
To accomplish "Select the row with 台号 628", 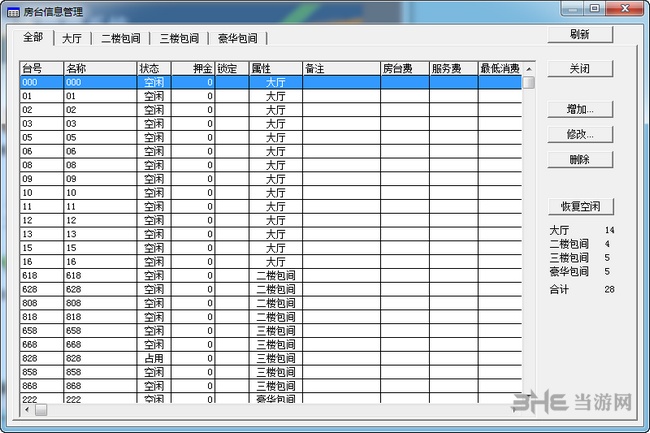I will click(x=271, y=289).
